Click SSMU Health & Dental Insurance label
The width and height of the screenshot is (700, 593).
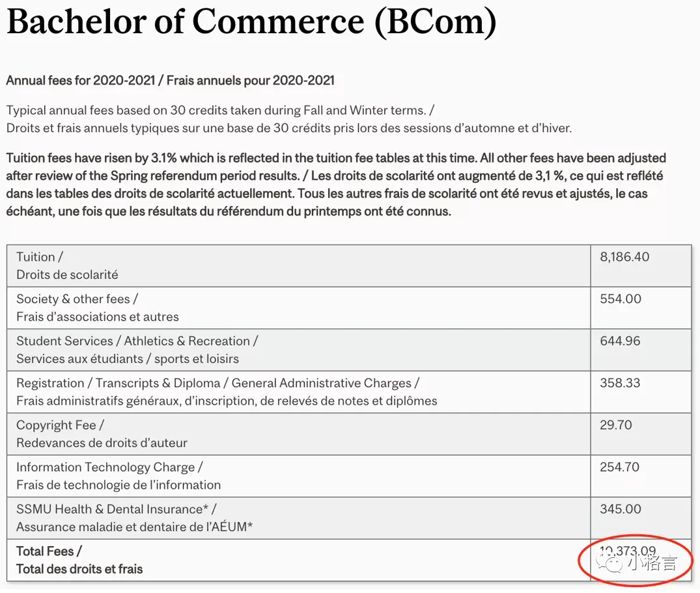click(116, 510)
